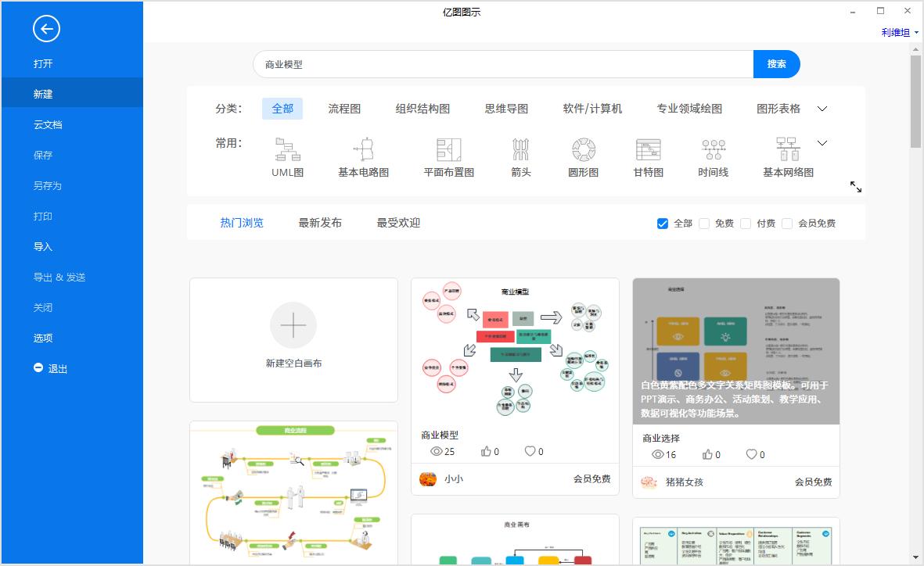Uncheck the 全部 filter checkbox
This screenshot has width=924, height=566.
click(x=661, y=223)
